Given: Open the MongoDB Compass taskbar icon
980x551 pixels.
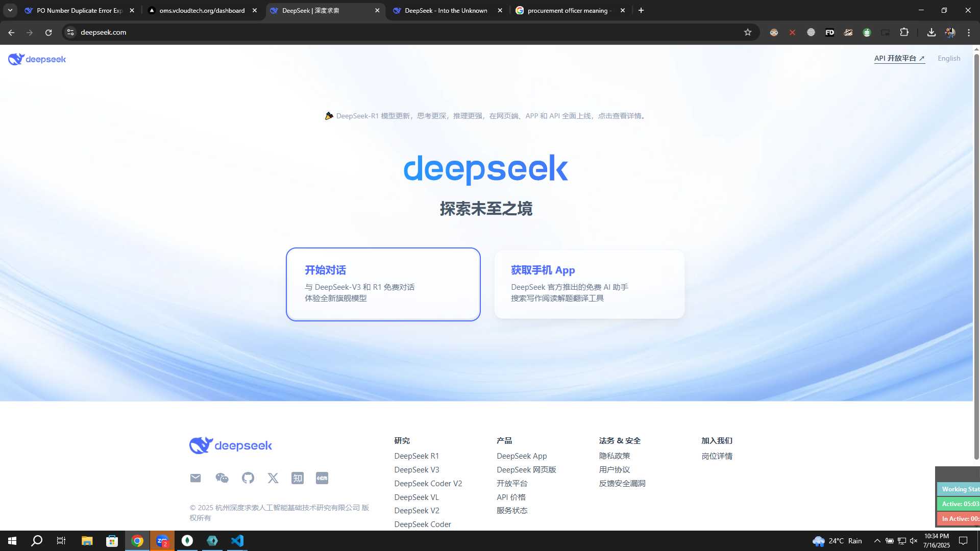Looking at the screenshot, I should click(187, 541).
